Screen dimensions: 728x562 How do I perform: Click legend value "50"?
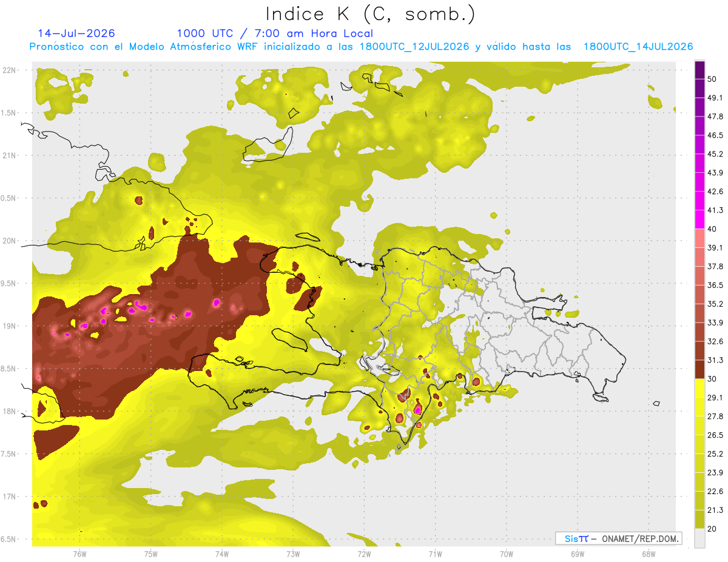[713, 79]
